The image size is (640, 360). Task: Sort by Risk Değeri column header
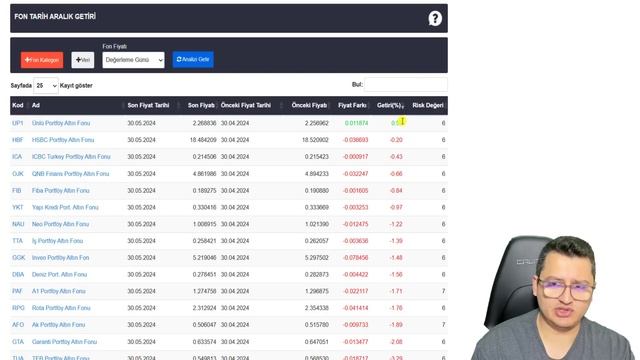[428, 105]
